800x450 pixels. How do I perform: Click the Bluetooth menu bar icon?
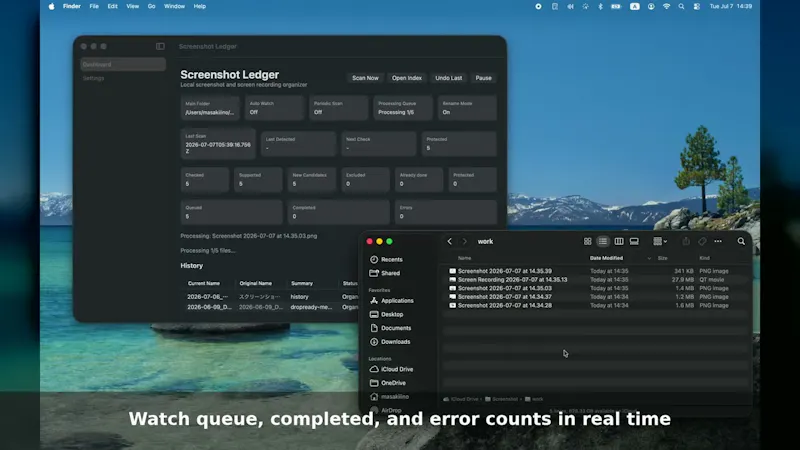coord(600,6)
